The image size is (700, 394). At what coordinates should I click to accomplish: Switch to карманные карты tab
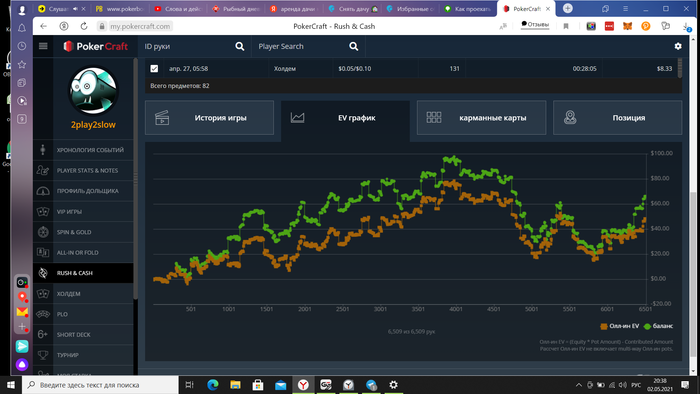point(481,118)
